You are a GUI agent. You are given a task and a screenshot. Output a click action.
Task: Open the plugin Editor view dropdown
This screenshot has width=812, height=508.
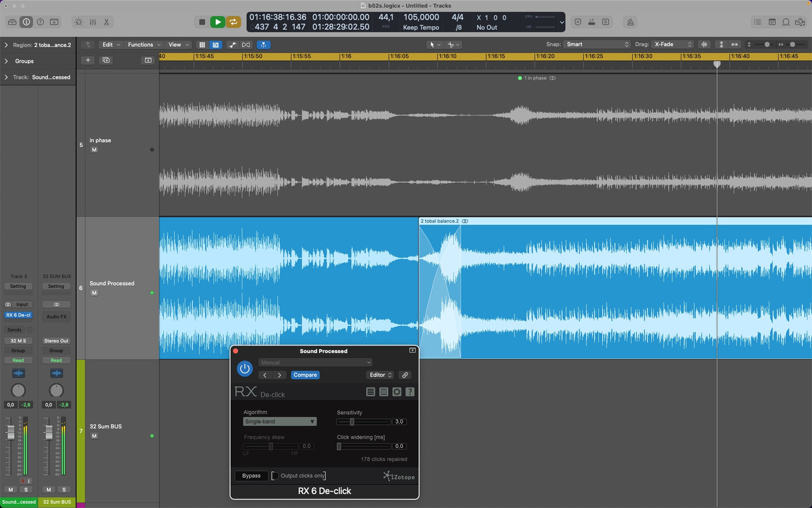381,375
